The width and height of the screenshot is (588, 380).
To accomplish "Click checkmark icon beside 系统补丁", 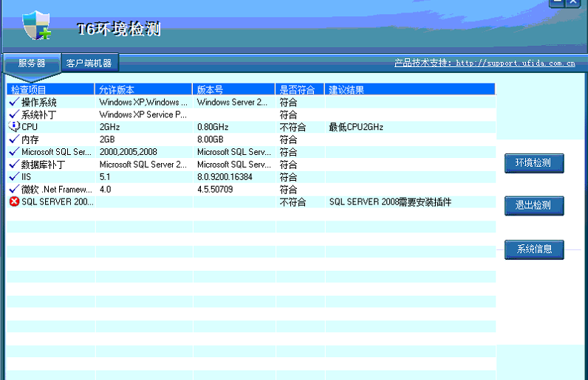I will pyautogui.click(x=14, y=114).
